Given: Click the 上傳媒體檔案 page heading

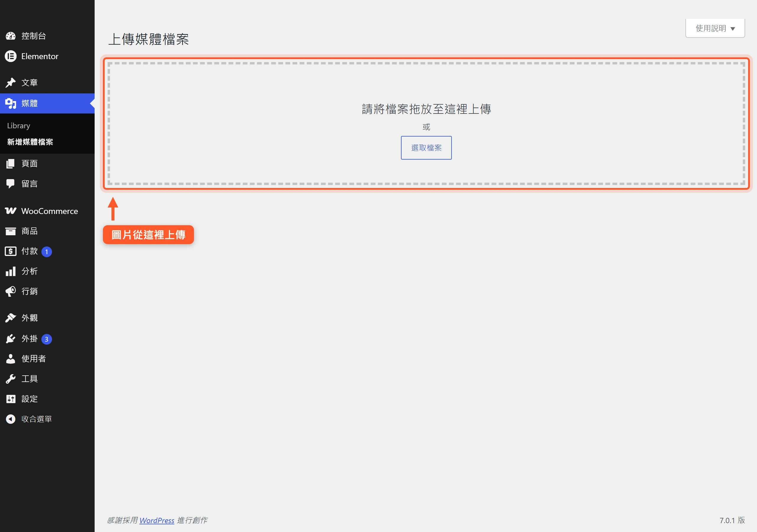Looking at the screenshot, I should [x=149, y=39].
